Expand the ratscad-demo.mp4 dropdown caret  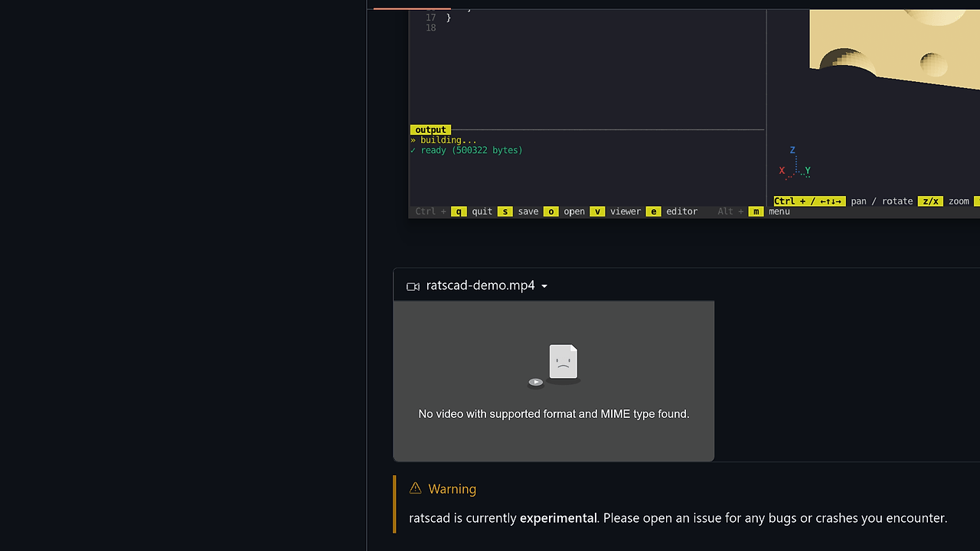(x=544, y=286)
